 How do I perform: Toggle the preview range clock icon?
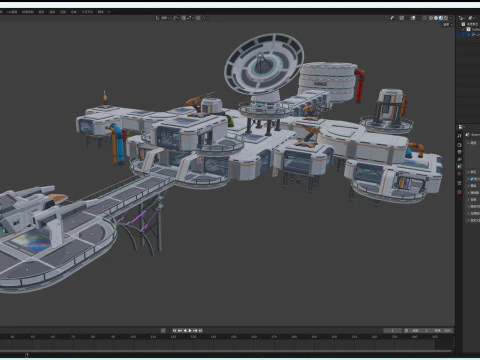[406, 330]
